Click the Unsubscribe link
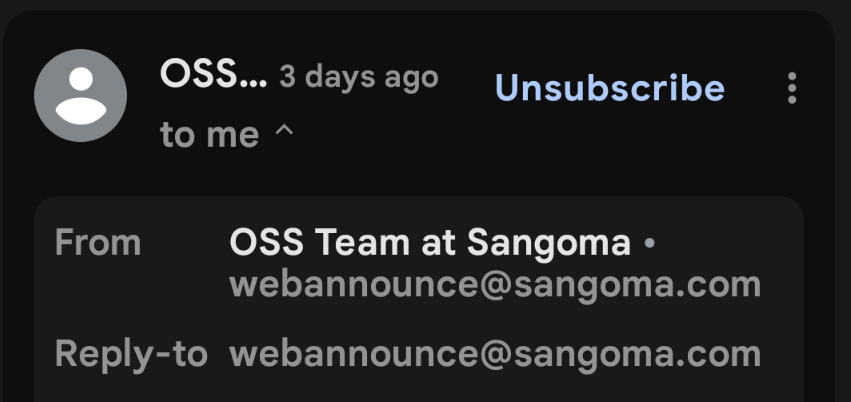 610,88
